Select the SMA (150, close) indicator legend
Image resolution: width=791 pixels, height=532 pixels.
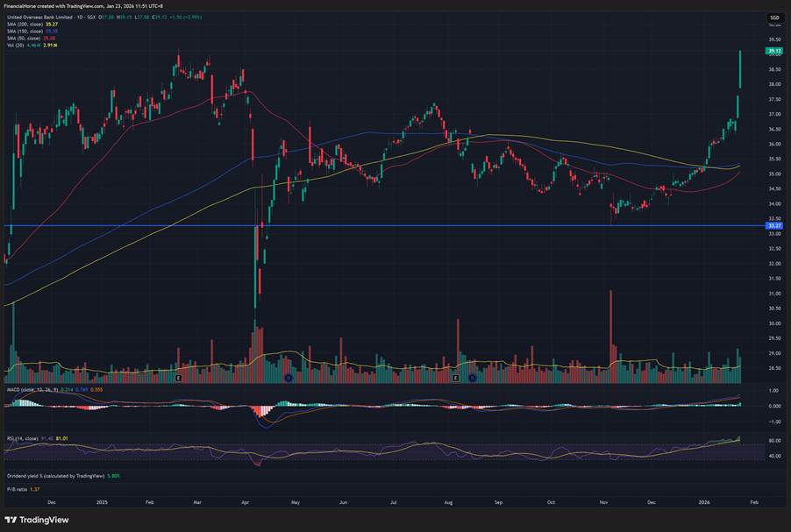(x=25, y=32)
